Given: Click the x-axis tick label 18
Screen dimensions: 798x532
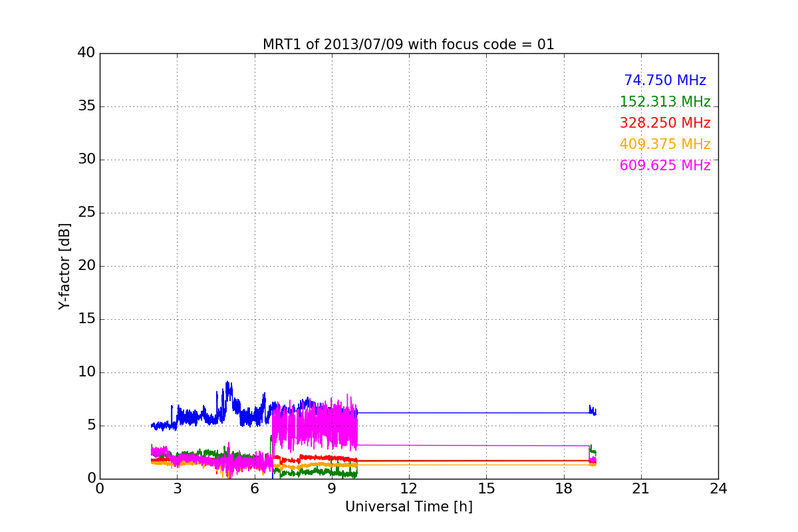Looking at the screenshot, I should tap(563, 489).
